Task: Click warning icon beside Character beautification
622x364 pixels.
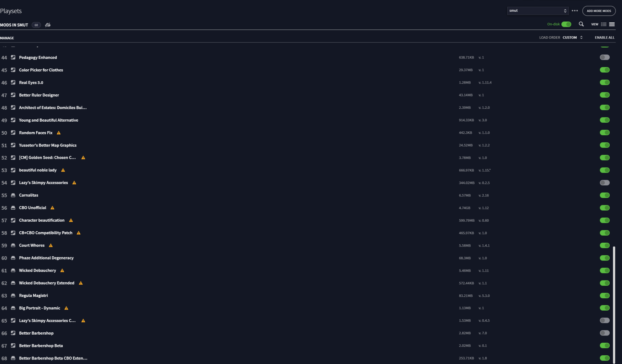Action: pos(71,220)
